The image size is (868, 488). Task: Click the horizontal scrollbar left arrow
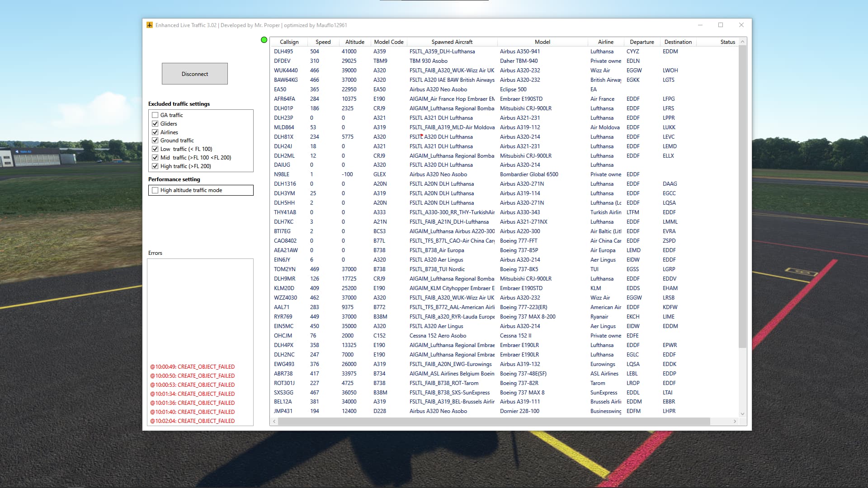pos(274,421)
